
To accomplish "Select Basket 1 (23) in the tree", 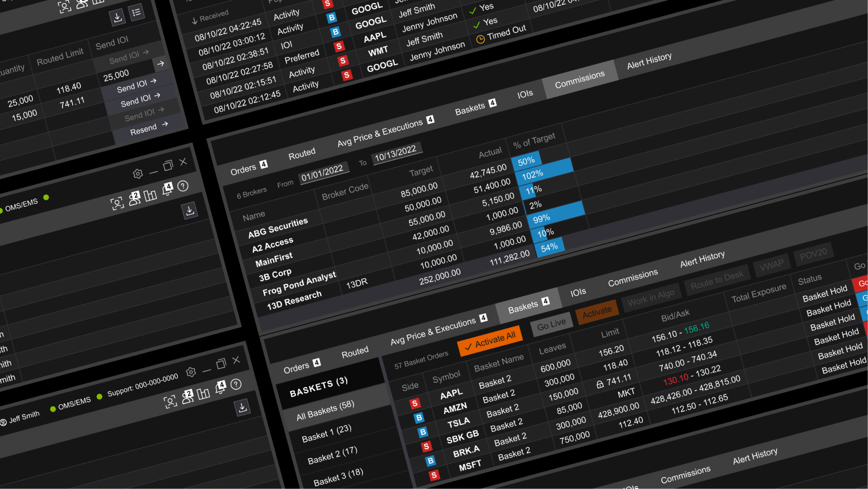I will pos(326,434).
